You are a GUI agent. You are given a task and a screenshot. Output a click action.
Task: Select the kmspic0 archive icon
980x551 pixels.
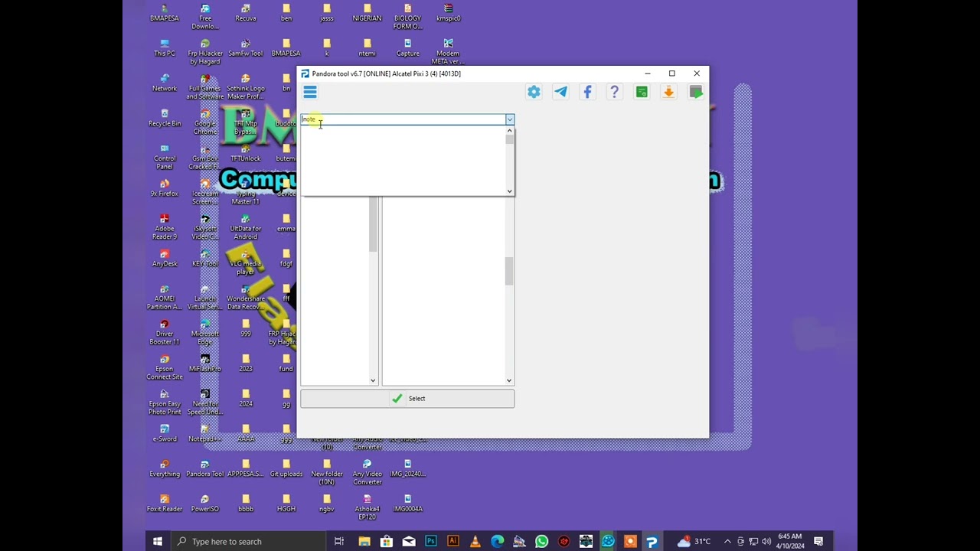449,13
